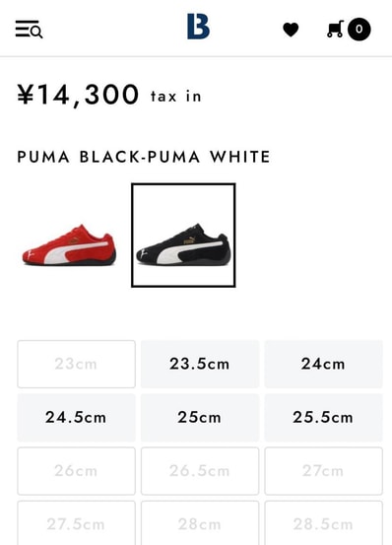Click the unavailable 26.5cm size

(x=200, y=471)
